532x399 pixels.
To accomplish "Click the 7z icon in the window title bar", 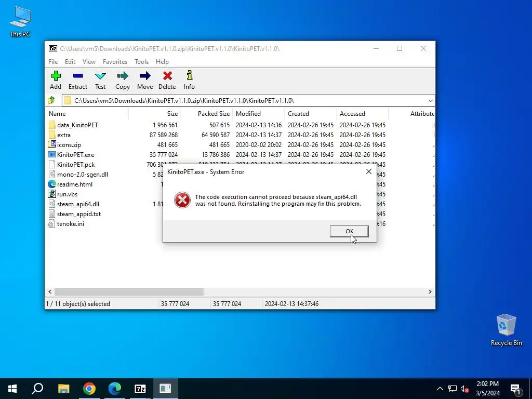I will point(53,48).
